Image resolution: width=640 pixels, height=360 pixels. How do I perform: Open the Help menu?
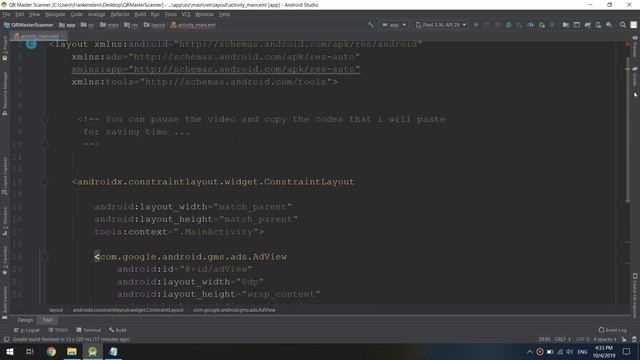pos(224,14)
